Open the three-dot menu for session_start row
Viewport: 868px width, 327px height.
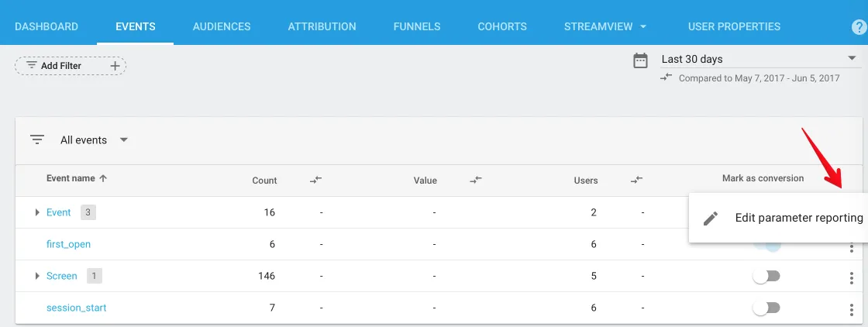pos(852,308)
